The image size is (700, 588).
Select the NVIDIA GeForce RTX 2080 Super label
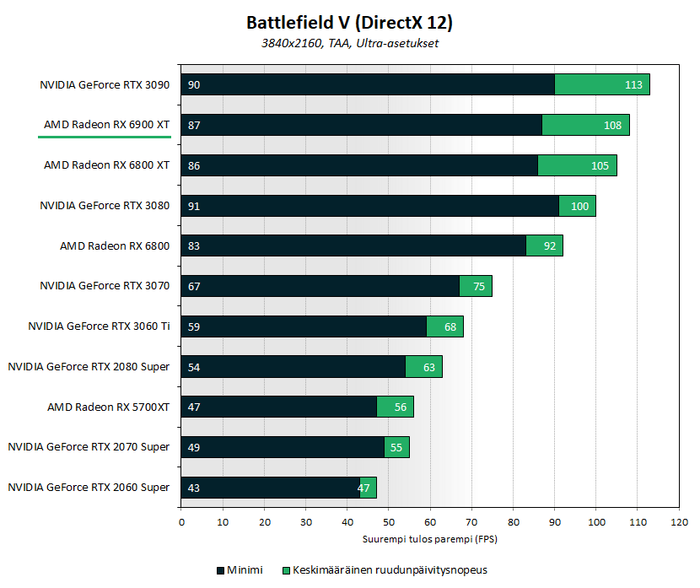tap(89, 367)
